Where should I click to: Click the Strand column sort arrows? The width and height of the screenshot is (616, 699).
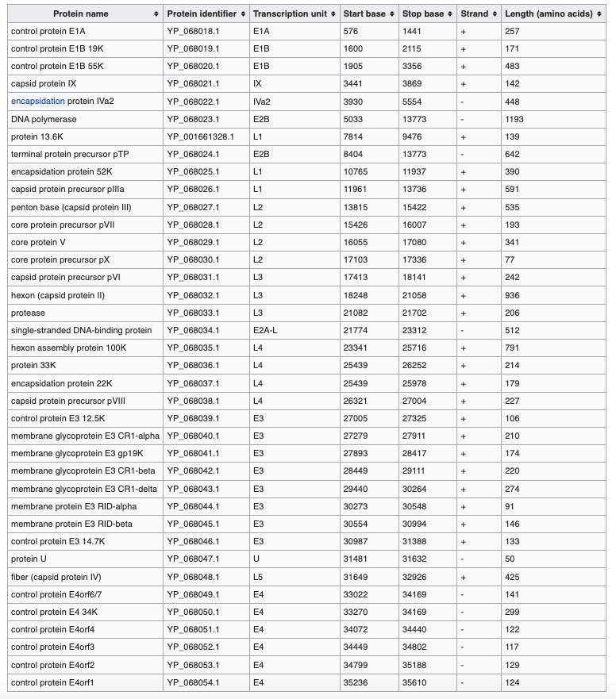coord(494,14)
